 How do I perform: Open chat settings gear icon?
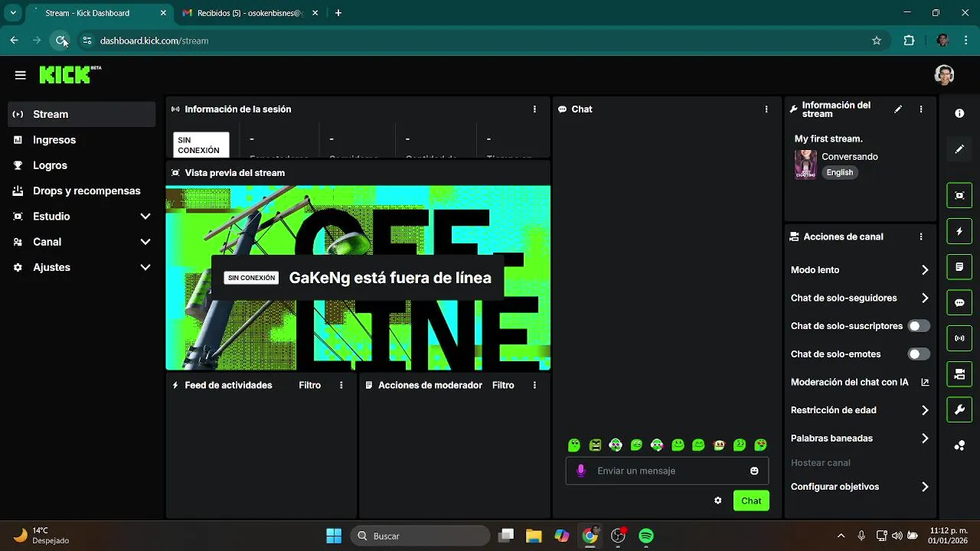718,500
